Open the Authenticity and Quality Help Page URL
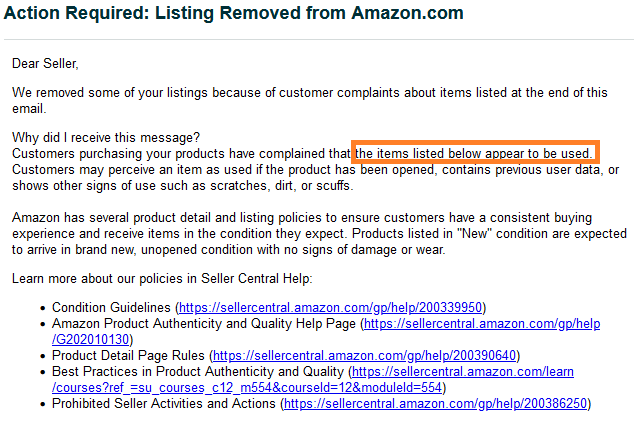This screenshot has width=634, height=424. click(480, 323)
